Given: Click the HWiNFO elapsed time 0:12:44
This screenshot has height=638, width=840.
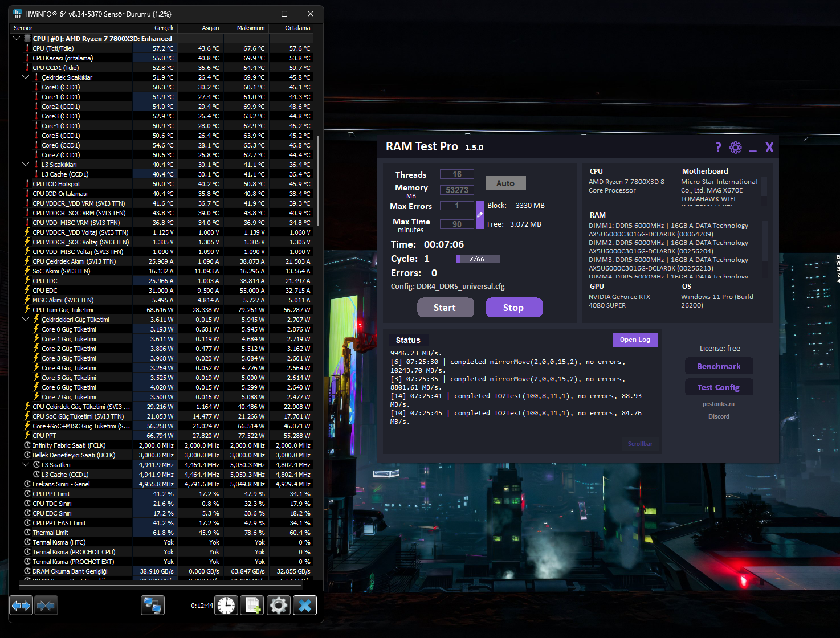Looking at the screenshot, I should (x=202, y=606).
